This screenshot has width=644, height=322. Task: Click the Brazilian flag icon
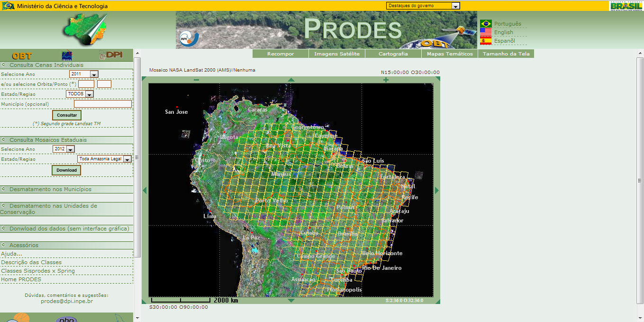(x=486, y=24)
